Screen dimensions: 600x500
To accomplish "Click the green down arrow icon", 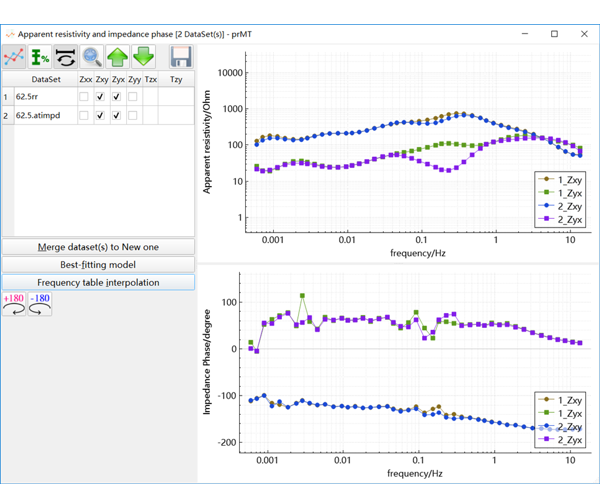I will click(143, 57).
